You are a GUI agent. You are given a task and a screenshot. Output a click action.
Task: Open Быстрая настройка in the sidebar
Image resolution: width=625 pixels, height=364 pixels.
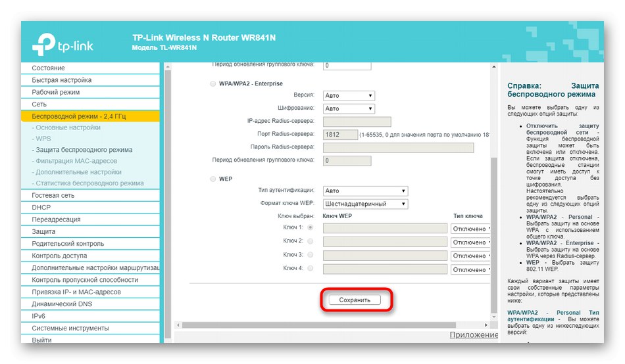tap(90, 80)
